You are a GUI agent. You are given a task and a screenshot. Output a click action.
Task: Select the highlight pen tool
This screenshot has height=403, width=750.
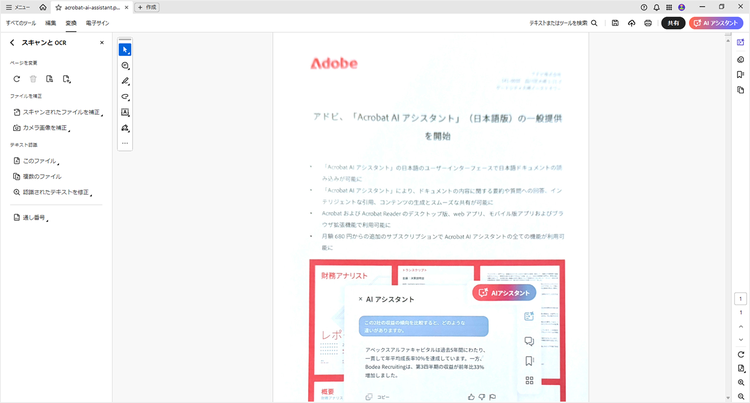125,81
